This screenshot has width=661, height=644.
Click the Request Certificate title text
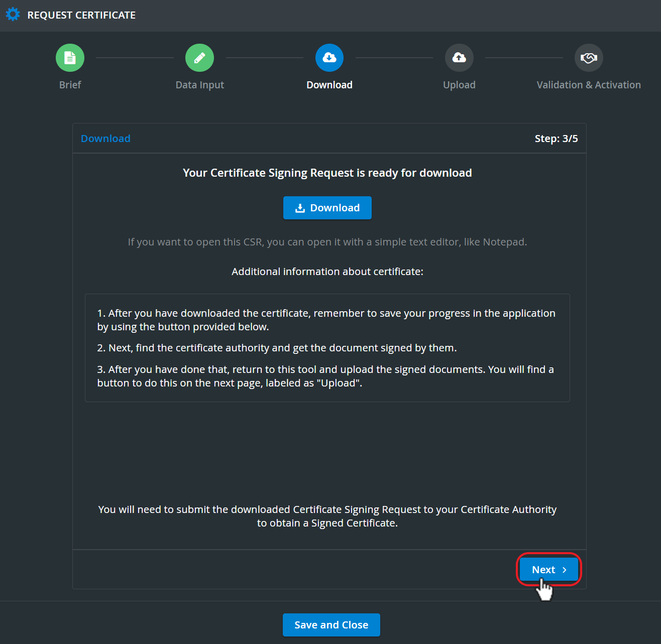click(81, 15)
